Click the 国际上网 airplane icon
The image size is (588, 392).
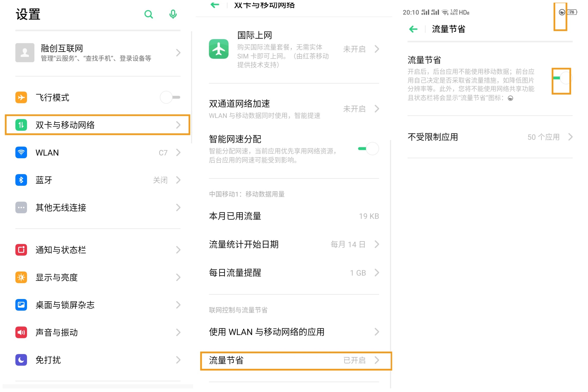click(x=219, y=49)
